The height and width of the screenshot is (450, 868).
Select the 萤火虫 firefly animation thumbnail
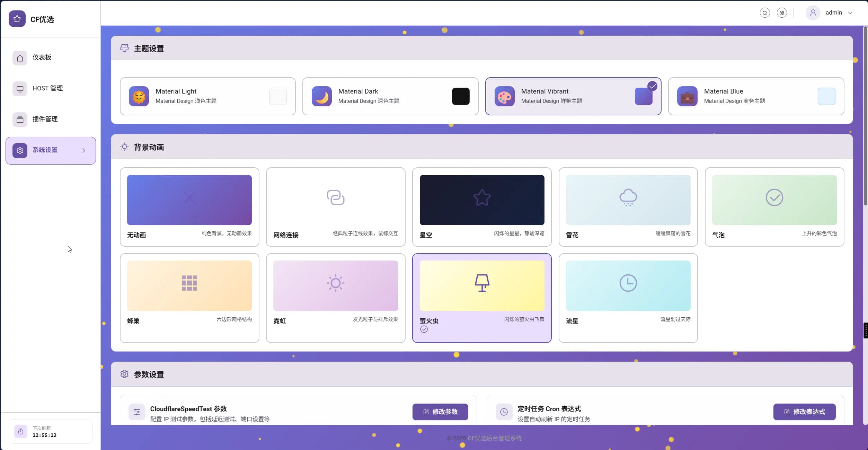coord(482,286)
